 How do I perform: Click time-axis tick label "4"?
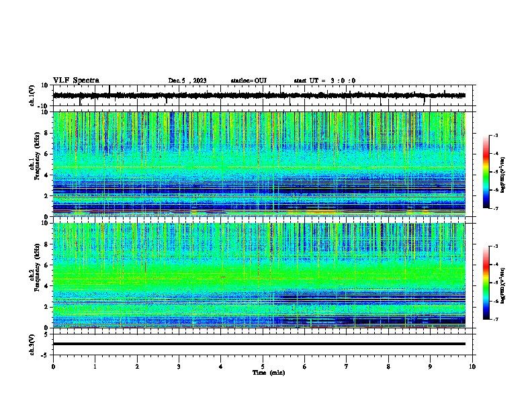[x=221, y=367]
